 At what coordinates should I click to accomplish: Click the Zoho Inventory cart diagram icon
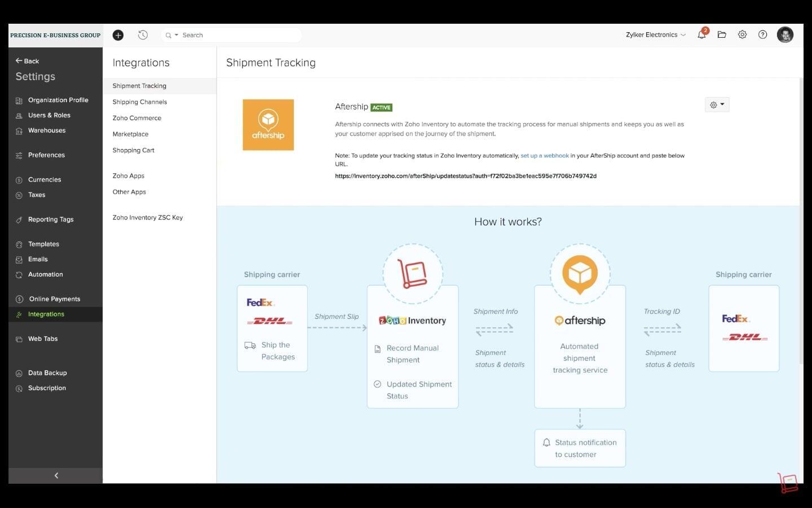(412, 274)
